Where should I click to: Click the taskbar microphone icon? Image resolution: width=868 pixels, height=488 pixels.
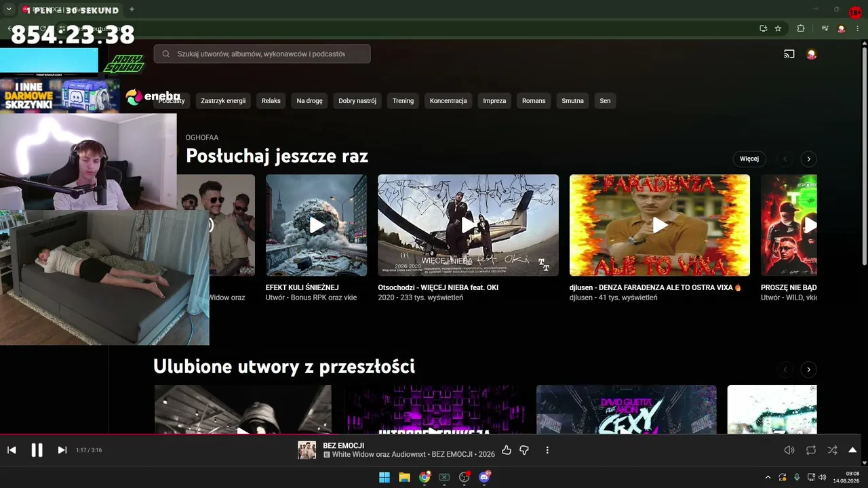tap(797, 477)
